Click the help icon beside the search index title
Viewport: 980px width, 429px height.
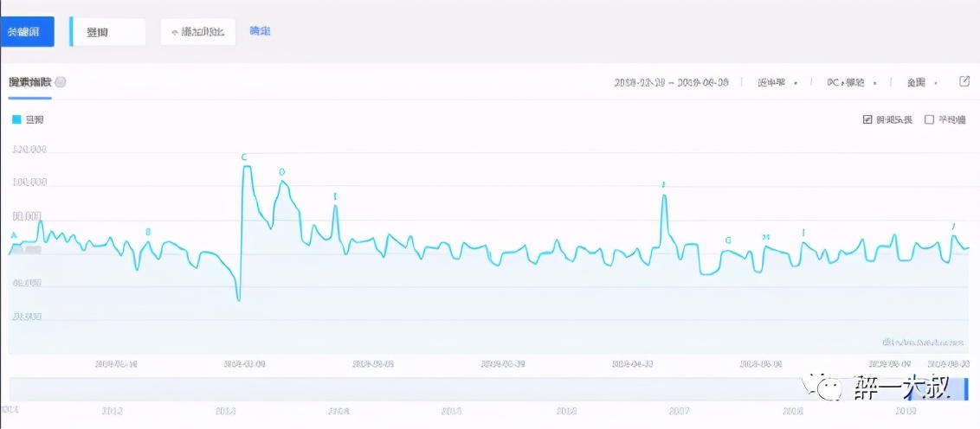[x=61, y=82]
